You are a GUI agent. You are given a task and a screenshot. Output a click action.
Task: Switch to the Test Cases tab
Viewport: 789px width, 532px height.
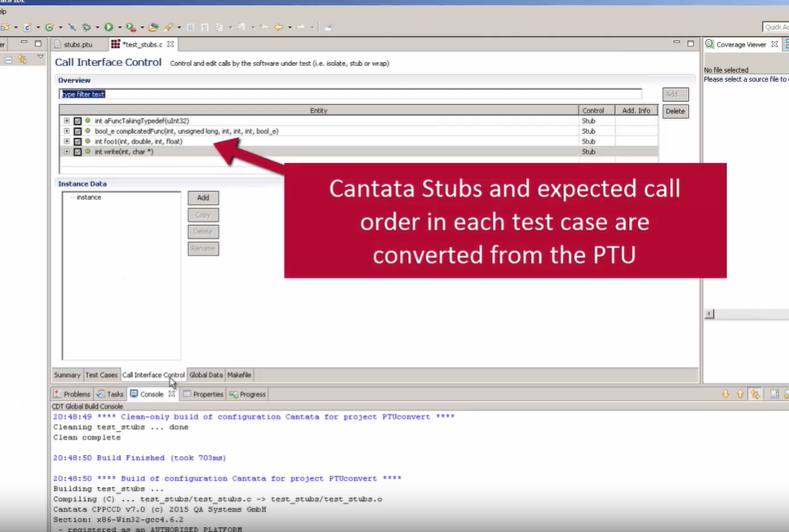point(101,375)
